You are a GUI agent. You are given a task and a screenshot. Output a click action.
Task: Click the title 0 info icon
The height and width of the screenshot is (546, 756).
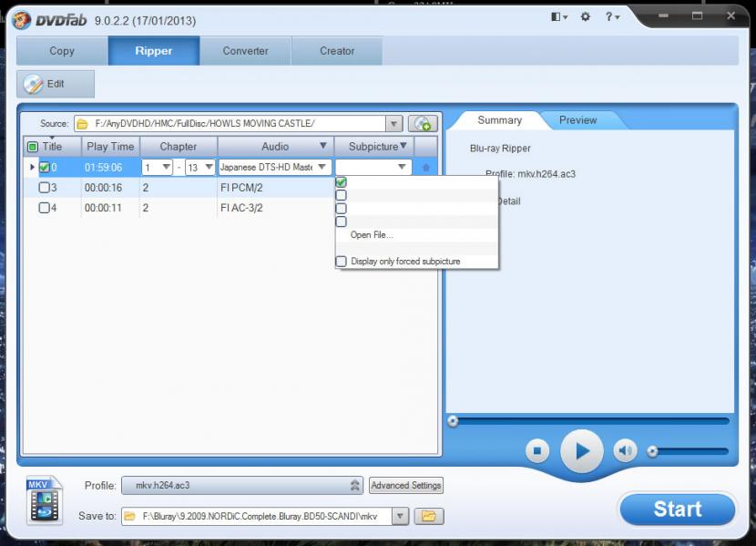425,168
